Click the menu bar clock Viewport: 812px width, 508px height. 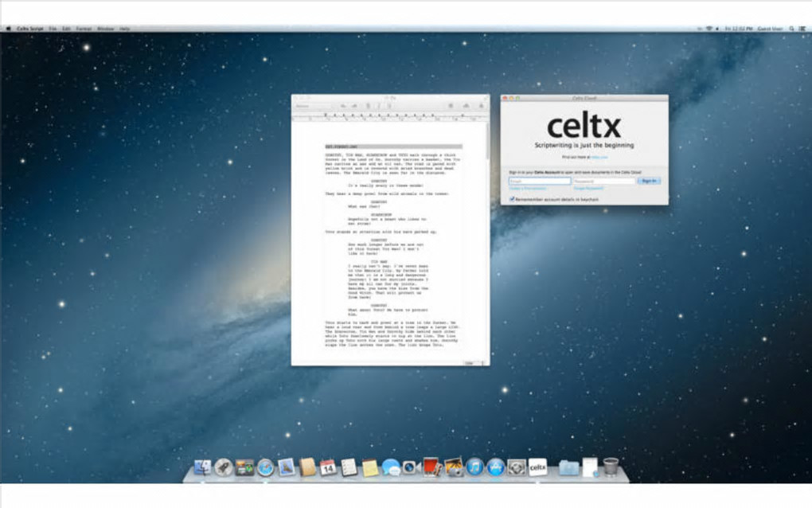click(739, 29)
